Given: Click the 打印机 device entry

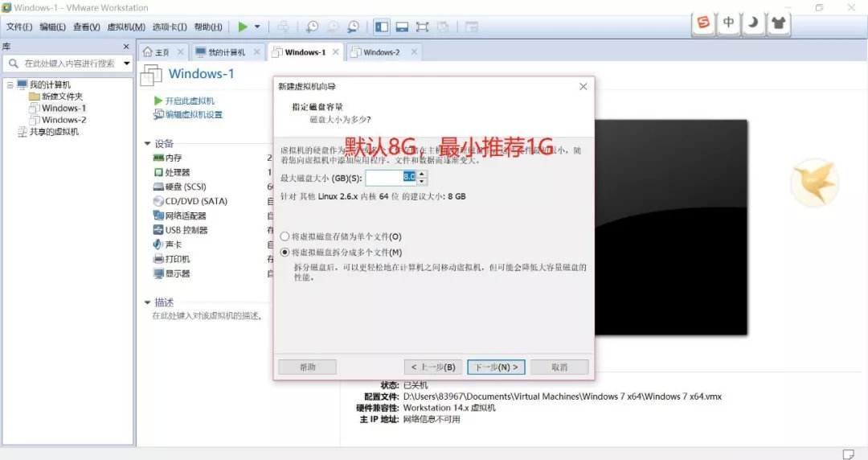Looking at the screenshot, I should (177, 259).
